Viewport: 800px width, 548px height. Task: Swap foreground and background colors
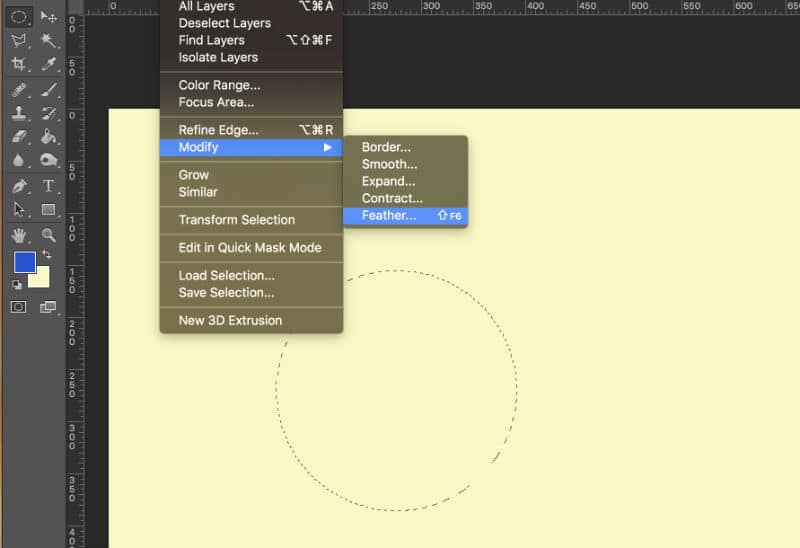pyautogui.click(x=46, y=255)
